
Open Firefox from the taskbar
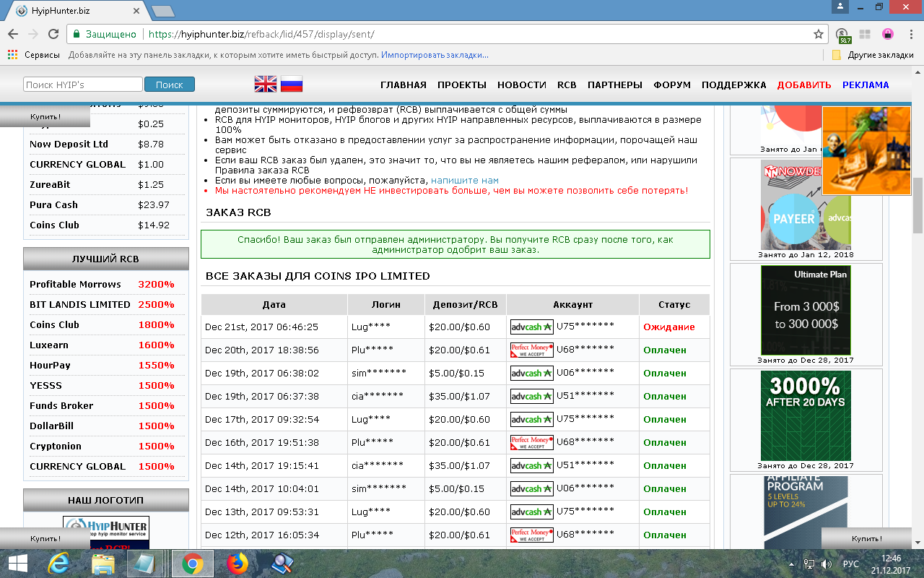tap(237, 563)
